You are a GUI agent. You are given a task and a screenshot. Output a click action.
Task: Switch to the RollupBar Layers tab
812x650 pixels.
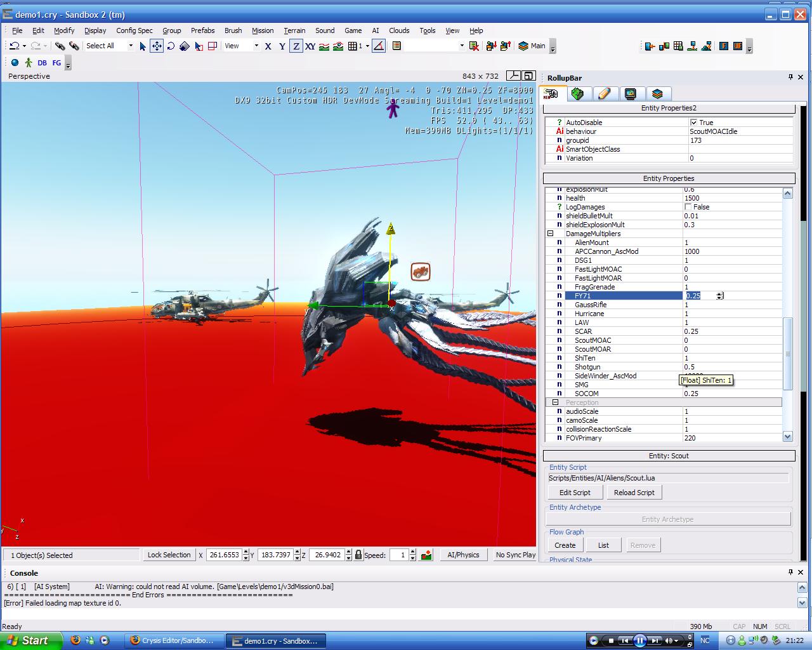(657, 94)
